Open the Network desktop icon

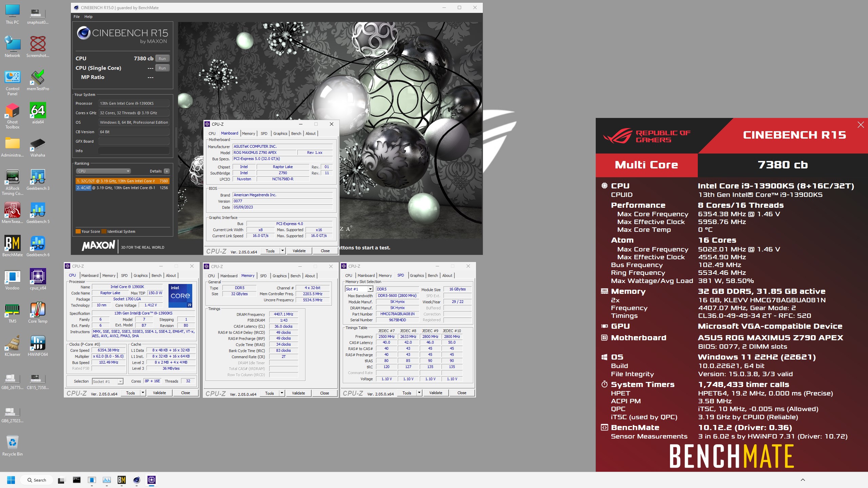12,47
